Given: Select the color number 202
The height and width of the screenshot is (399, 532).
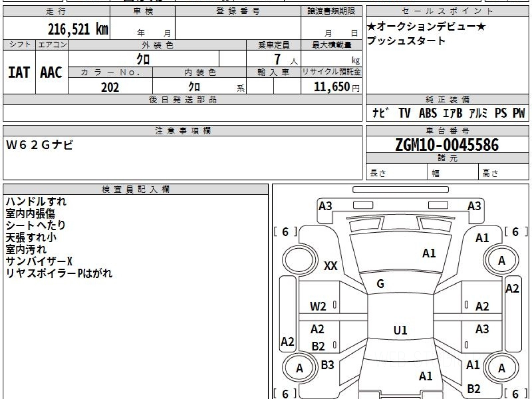Looking at the screenshot, I should (x=110, y=87).
